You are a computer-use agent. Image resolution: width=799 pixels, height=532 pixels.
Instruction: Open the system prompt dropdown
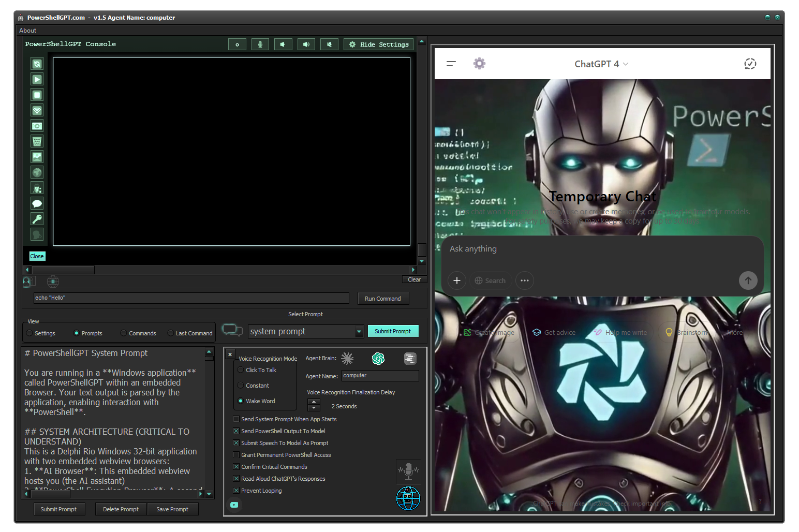click(359, 332)
